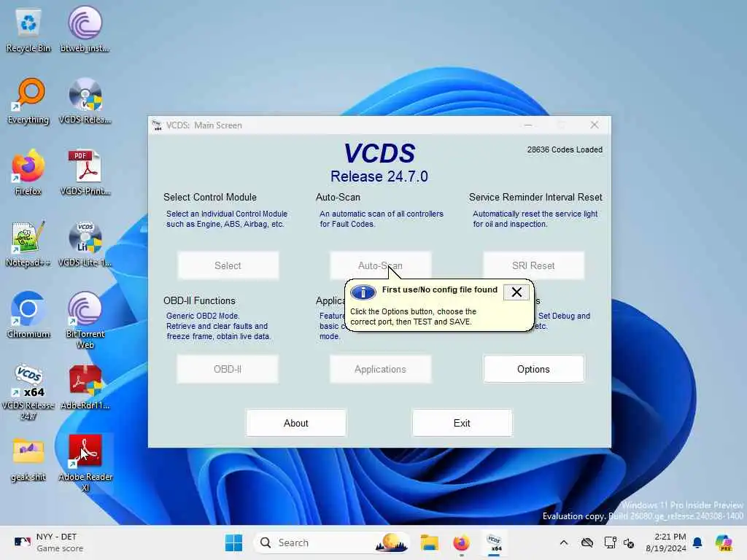Open the NYY - DET game score widget
The image size is (747, 560).
49,542
